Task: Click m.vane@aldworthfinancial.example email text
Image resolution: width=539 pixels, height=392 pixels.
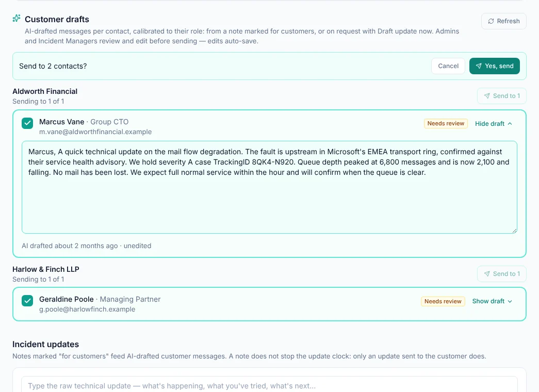Action: coord(95,132)
